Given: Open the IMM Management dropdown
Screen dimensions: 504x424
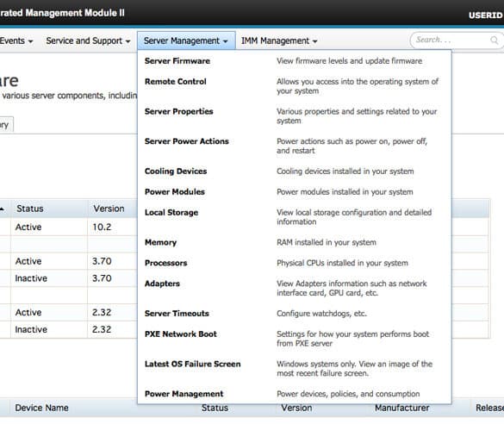Looking at the screenshot, I should 279,41.
